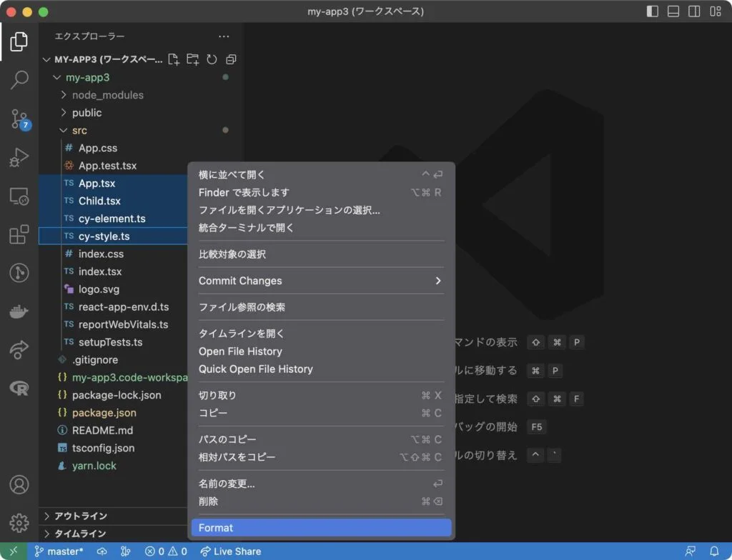Click the master branch in status bar
Screen dimensions: 732x560
click(x=59, y=551)
